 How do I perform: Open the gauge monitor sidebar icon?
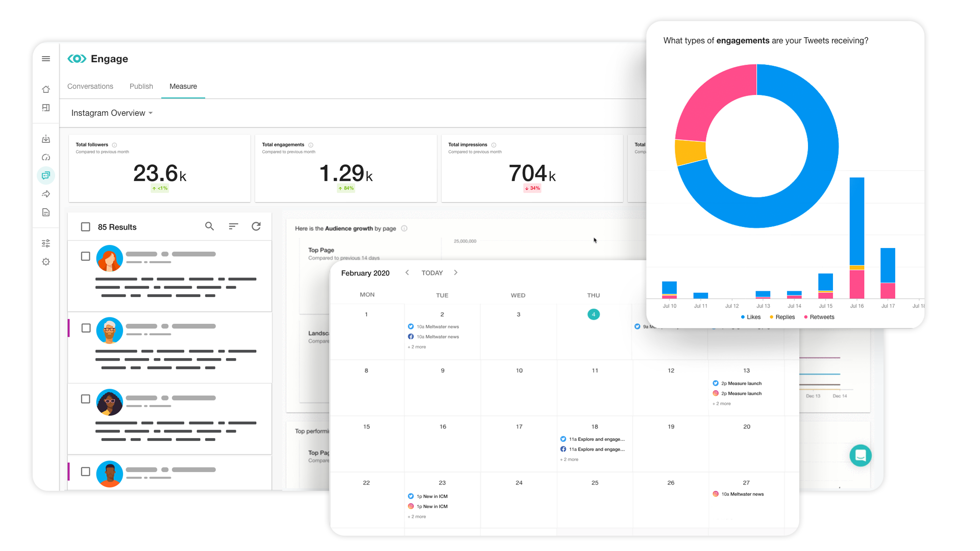pyautogui.click(x=46, y=157)
